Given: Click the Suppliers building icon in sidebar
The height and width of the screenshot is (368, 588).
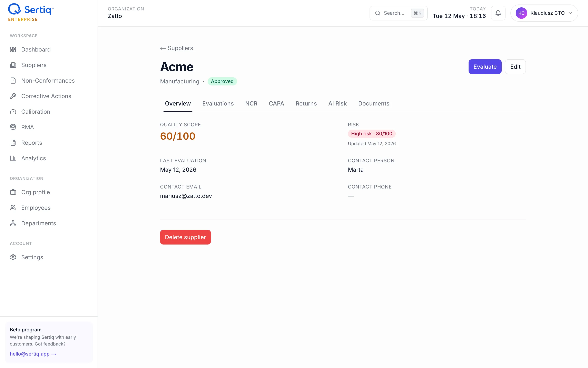Looking at the screenshot, I should [13, 65].
